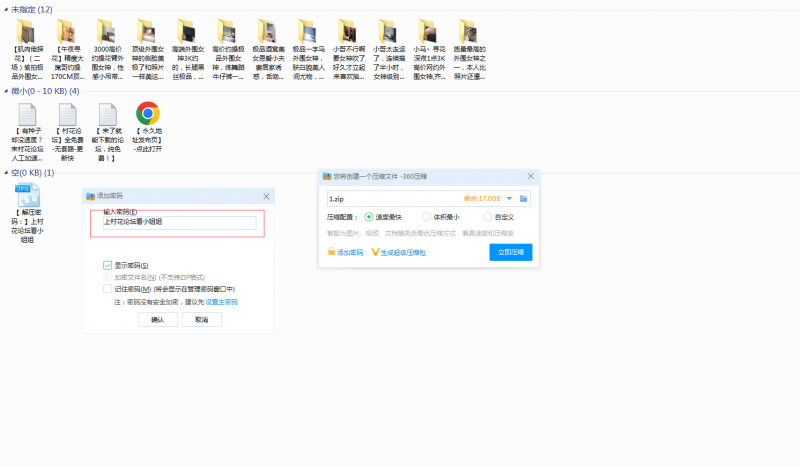Collapse the 未指定 (12) group header
This screenshot has height=467, width=800.
[x=5, y=9]
